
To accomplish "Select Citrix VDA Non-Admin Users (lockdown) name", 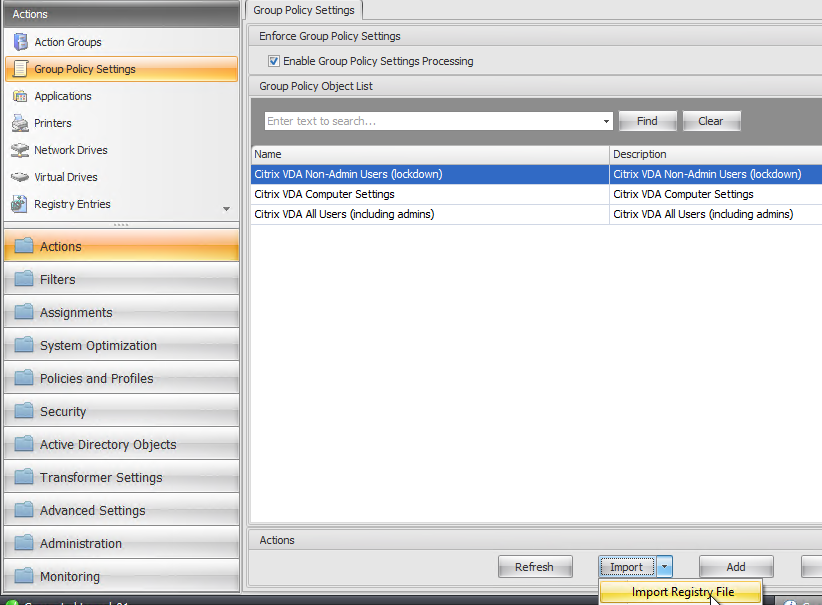I will [430, 174].
